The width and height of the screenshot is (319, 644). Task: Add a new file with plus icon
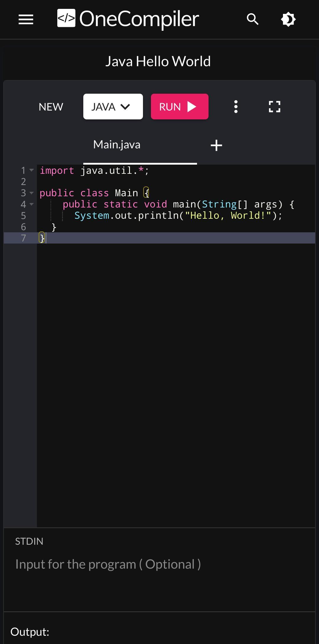click(216, 145)
